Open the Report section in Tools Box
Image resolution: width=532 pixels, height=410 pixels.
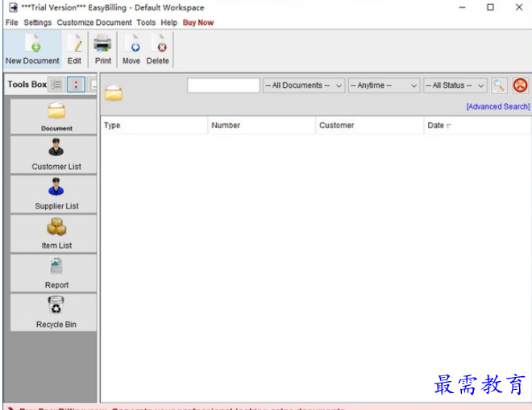(x=56, y=273)
